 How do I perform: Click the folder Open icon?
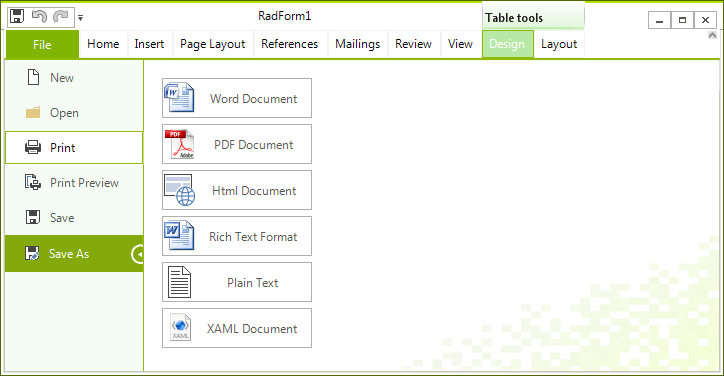point(33,112)
